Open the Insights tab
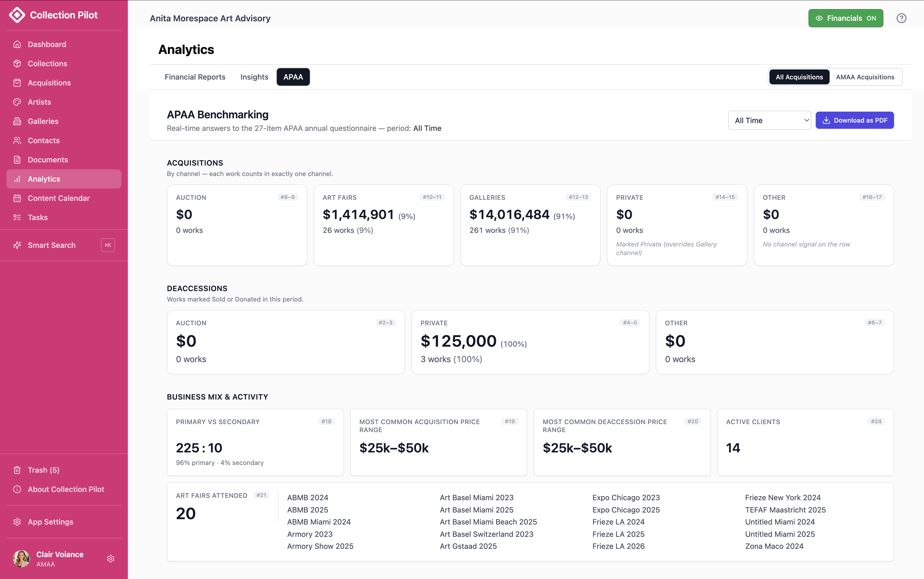924x579 pixels. (x=254, y=77)
